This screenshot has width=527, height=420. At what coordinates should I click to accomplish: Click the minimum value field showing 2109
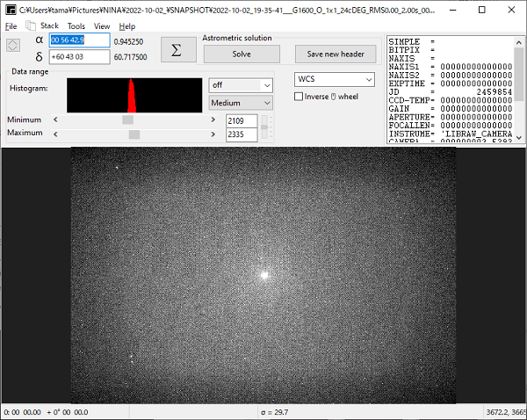pyautogui.click(x=242, y=121)
